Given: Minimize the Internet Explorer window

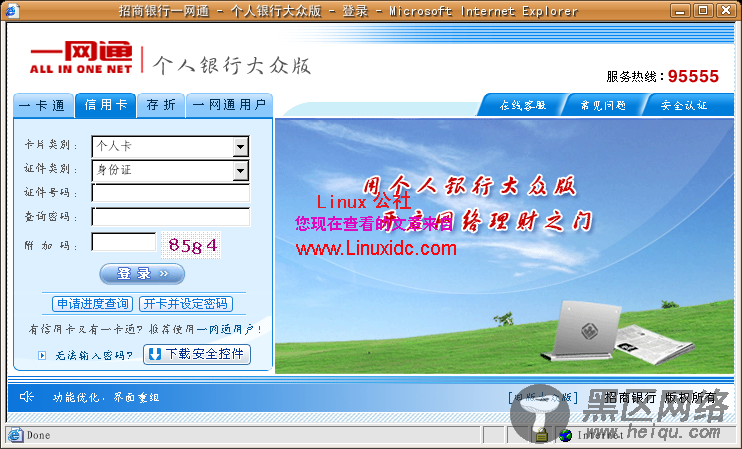Looking at the screenshot, I should (680, 10).
